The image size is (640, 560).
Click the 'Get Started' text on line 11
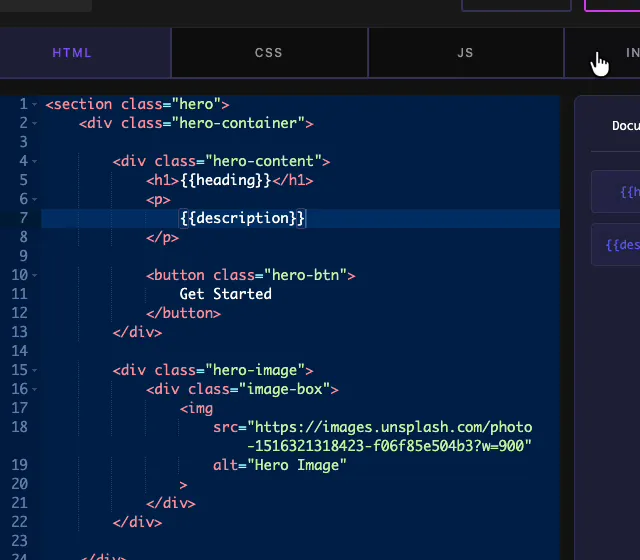click(x=225, y=294)
